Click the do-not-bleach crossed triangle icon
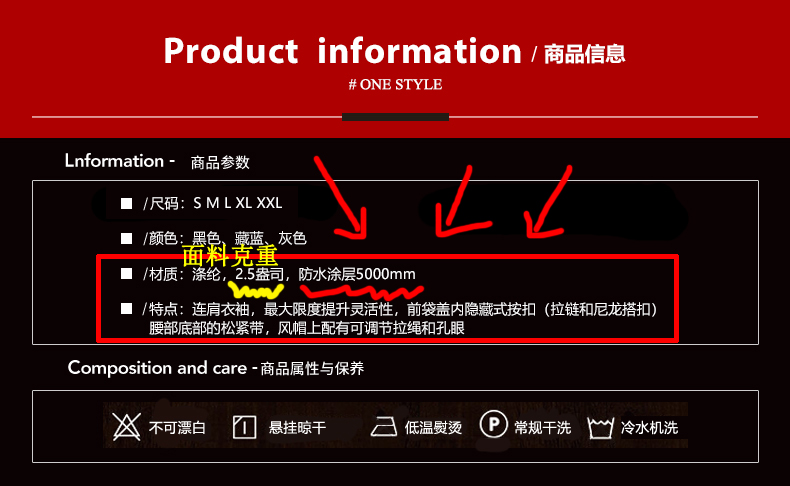 [x=126, y=427]
